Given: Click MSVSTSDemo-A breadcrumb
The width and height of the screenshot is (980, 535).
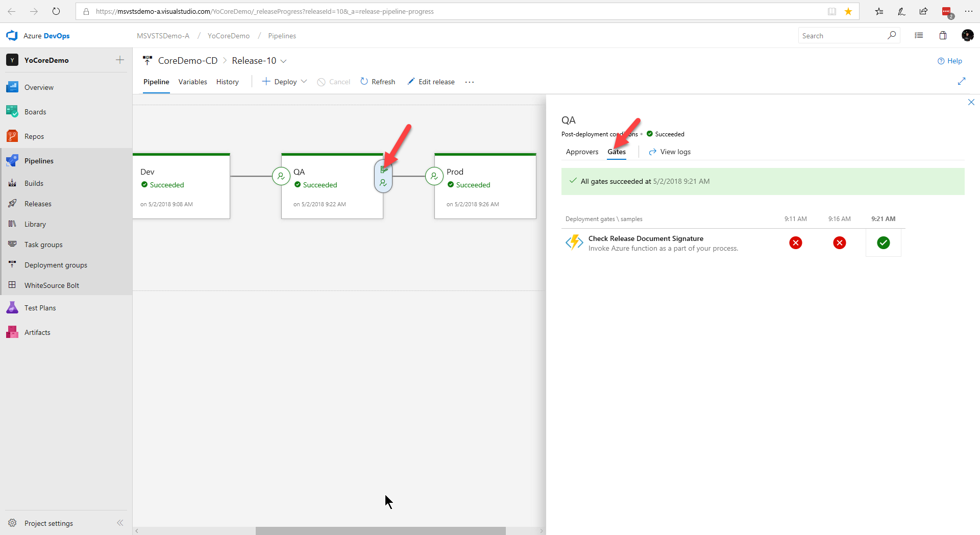Looking at the screenshot, I should coord(163,36).
